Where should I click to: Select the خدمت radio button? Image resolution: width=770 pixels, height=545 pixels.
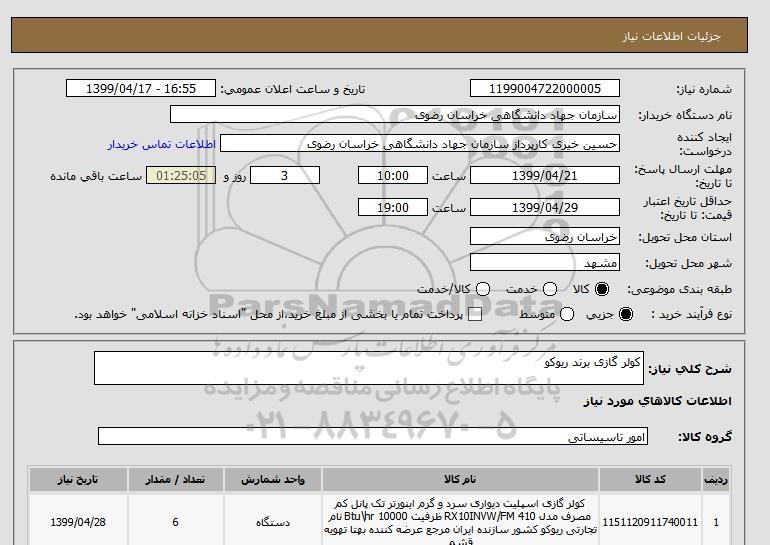550,289
